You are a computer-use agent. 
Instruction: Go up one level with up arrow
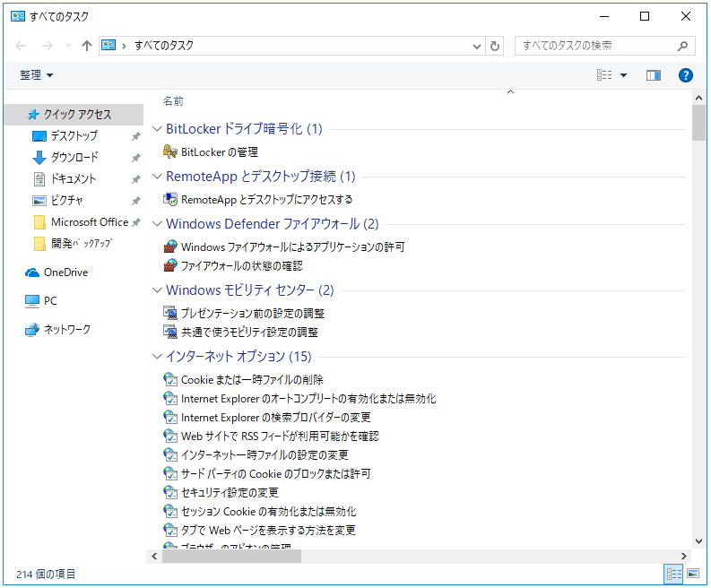(x=87, y=46)
